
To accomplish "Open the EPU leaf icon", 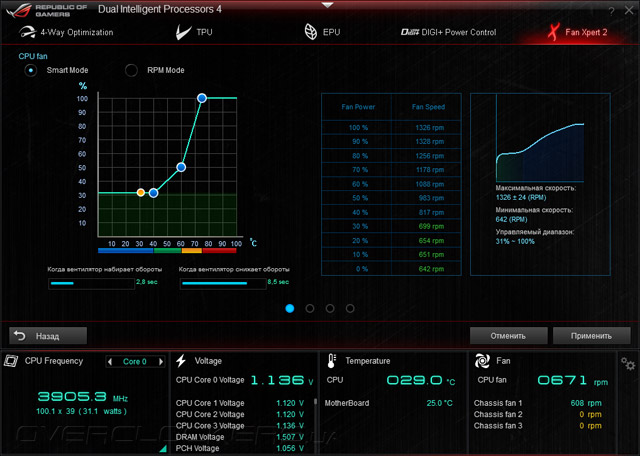I will coord(311,32).
